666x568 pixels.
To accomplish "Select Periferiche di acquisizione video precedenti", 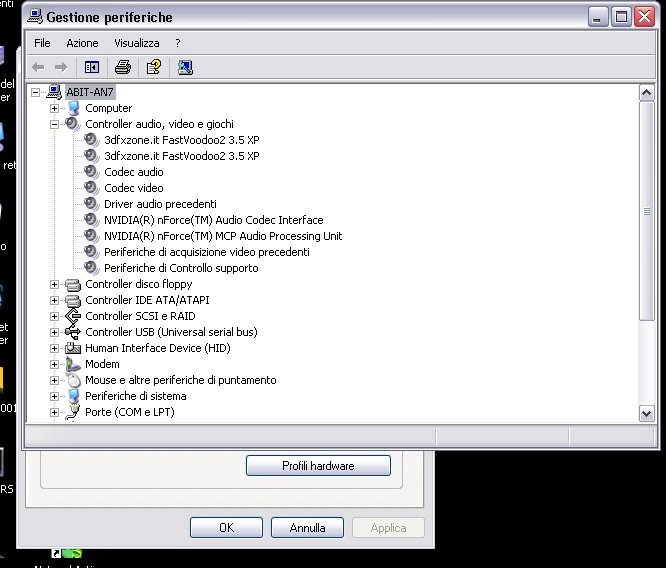I will tap(207, 252).
